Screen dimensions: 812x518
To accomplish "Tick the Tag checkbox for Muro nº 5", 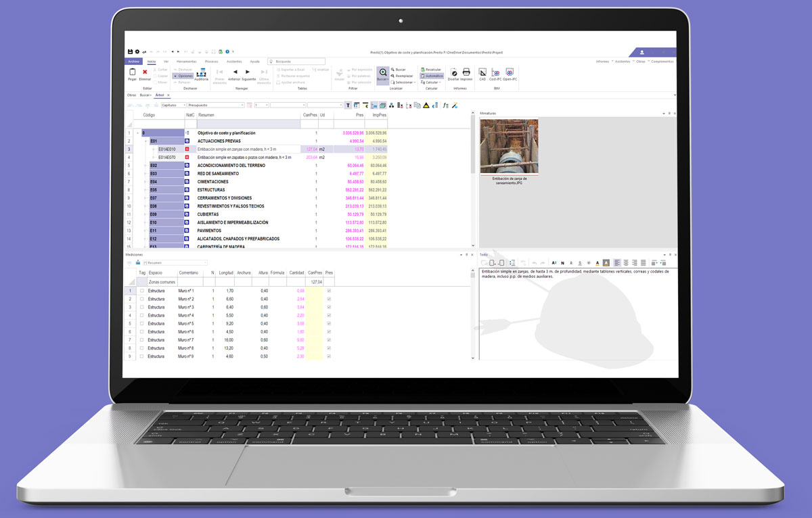I will tap(141, 323).
